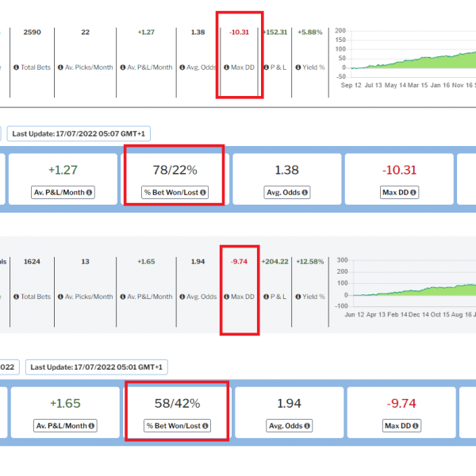The width and height of the screenshot is (476, 476).
Task: Click the P & L info icon next to +152.31
Action: (x=267, y=67)
